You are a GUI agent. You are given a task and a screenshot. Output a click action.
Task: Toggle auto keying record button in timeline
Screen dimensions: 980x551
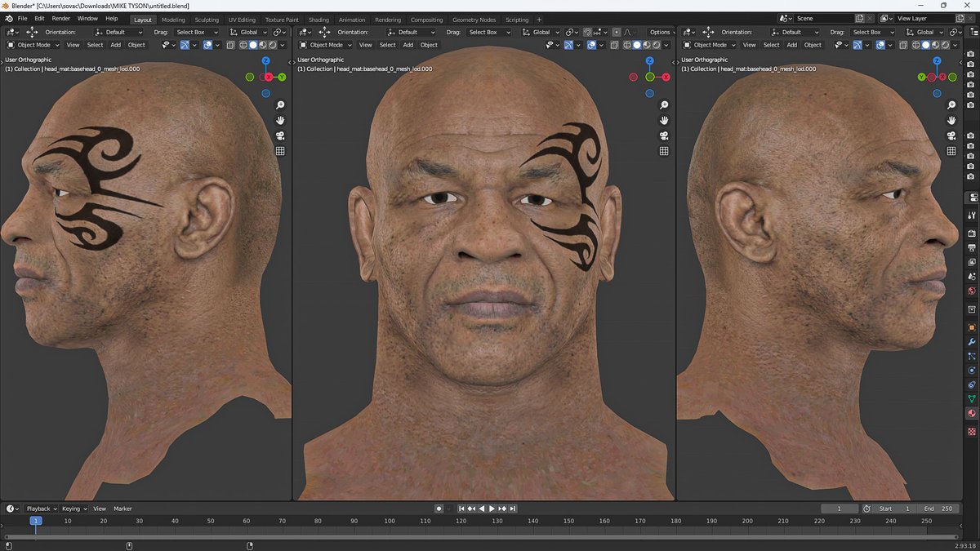[x=439, y=509]
